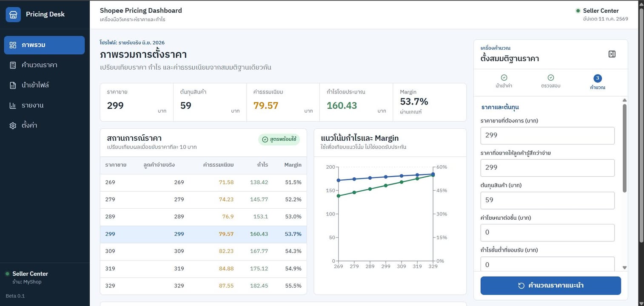Viewport: 644px width, 306px height.
Task: Open the ภาพรวม overview grid icon
Action: point(13,45)
